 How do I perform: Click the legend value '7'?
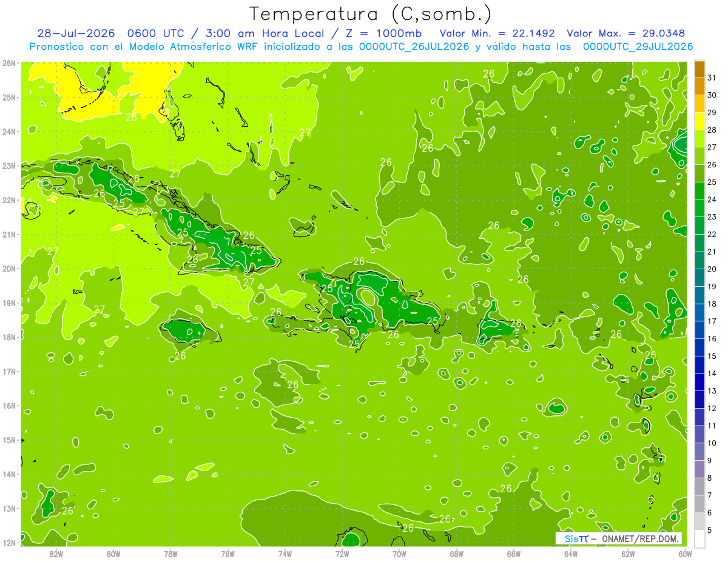point(710,495)
